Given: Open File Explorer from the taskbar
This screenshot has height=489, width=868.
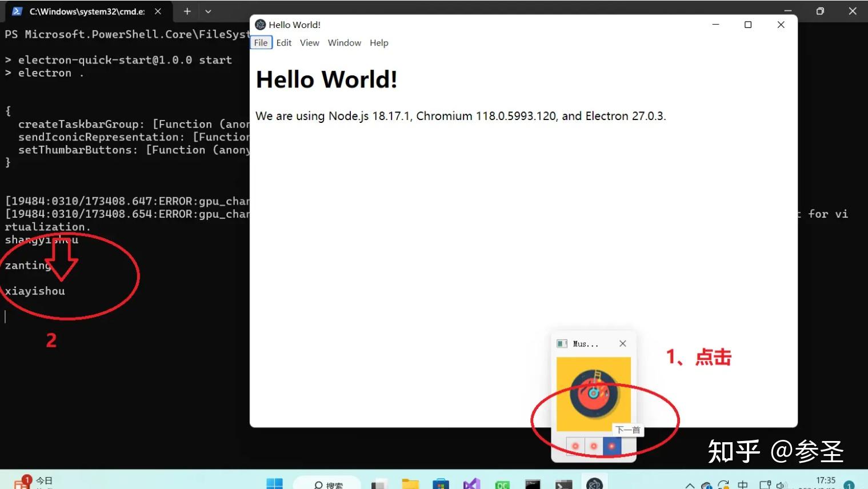Looking at the screenshot, I should tap(410, 483).
